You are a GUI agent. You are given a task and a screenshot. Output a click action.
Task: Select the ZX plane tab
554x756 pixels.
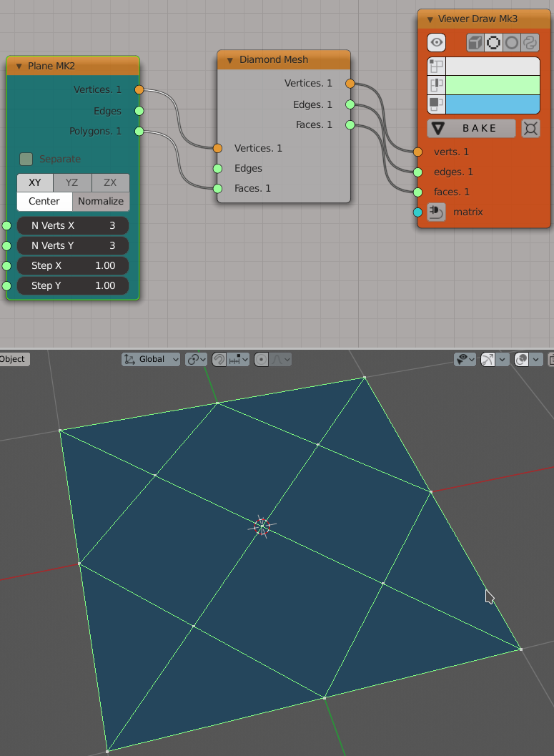pyautogui.click(x=110, y=182)
